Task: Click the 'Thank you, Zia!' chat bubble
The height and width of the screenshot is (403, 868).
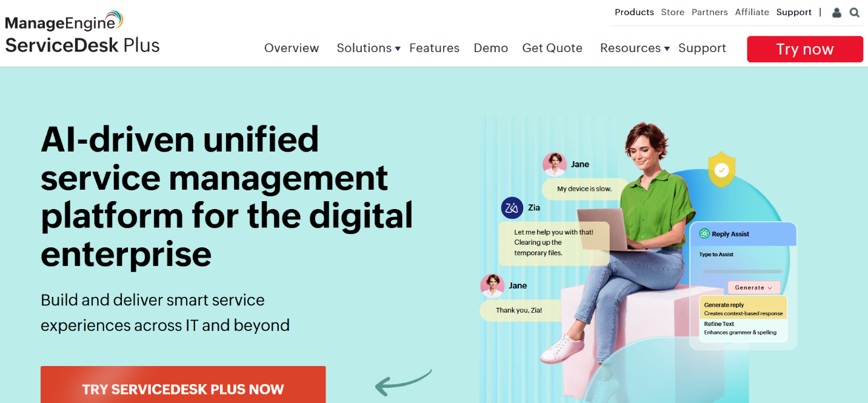Action: [x=519, y=310]
